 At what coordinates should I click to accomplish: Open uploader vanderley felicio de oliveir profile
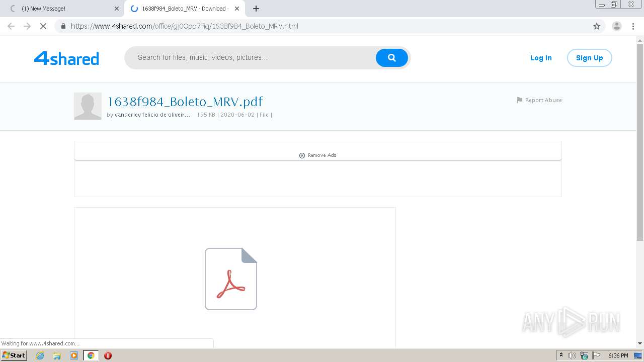[152, 115]
